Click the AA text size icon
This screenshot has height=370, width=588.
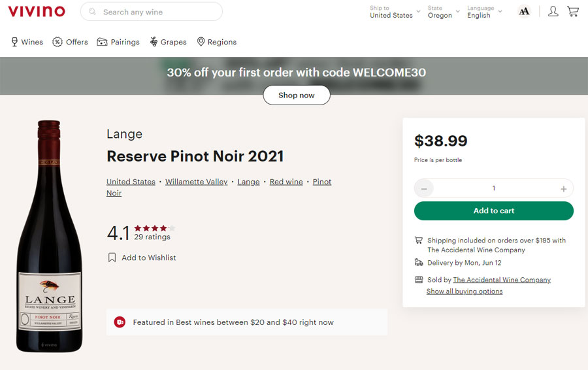click(x=524, y=12)
